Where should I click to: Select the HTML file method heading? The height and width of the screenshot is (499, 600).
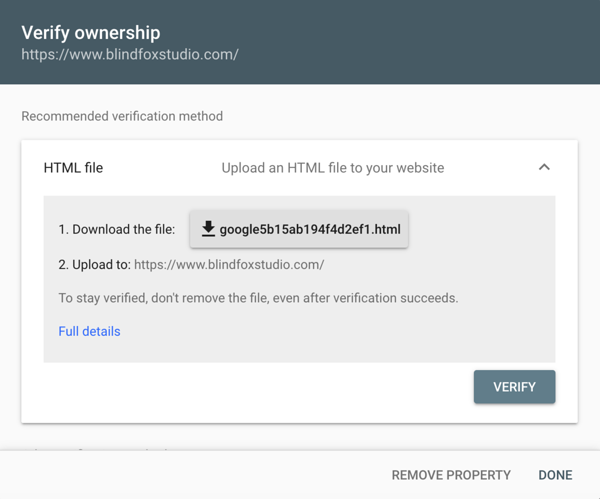(73, 168)
